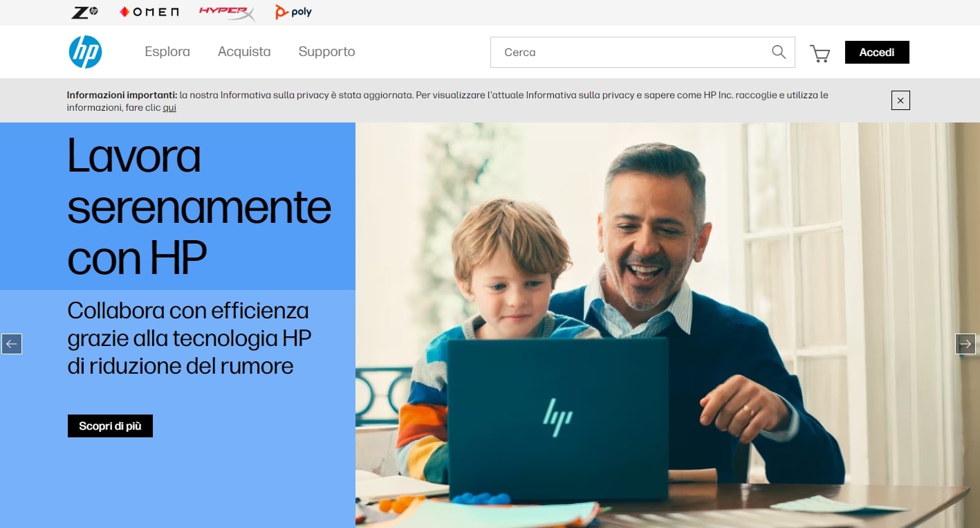The height and width of the screenshot is (528, 980).
Task: Click the hero image of father and child
Action: (667, 325)
